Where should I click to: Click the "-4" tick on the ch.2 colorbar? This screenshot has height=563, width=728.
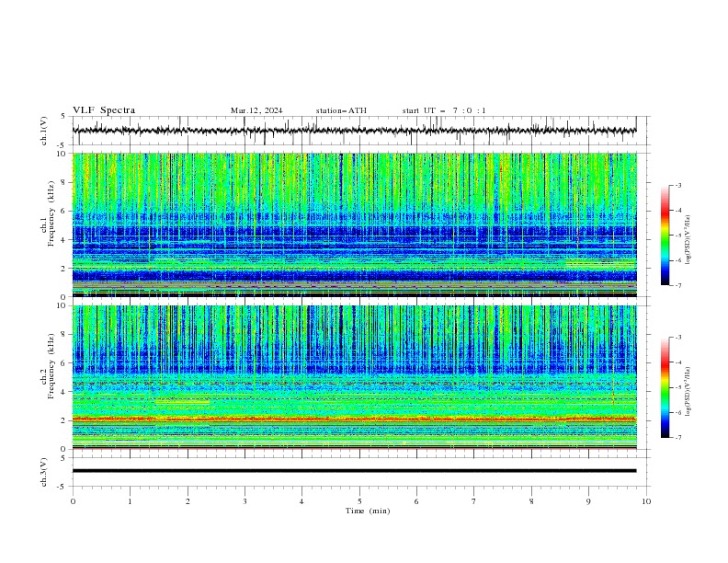[x=678, y=362]
